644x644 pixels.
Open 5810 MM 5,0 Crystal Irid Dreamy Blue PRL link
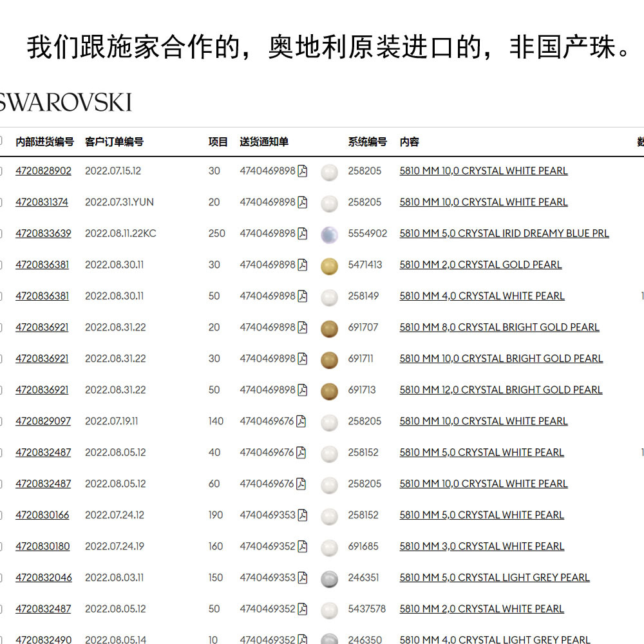pyautogui.click(x=504, y=233)
